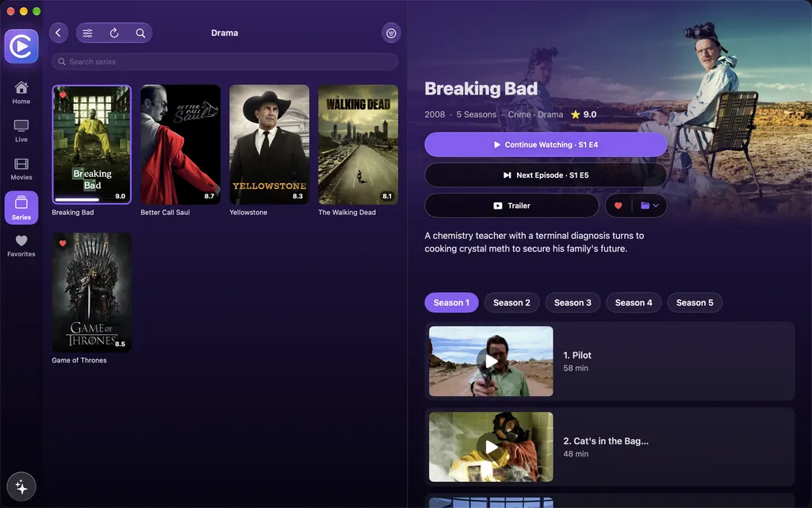
Task: Click the 8.3 rating on Yellowstone
Action: pyautogui.click(x=298, y=196)
